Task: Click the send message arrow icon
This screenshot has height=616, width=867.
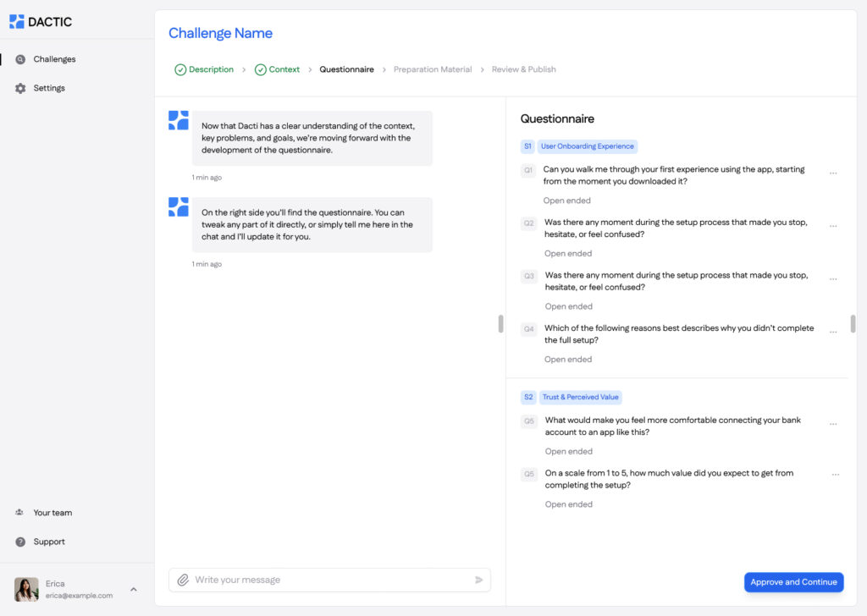Action: point(478,580)
